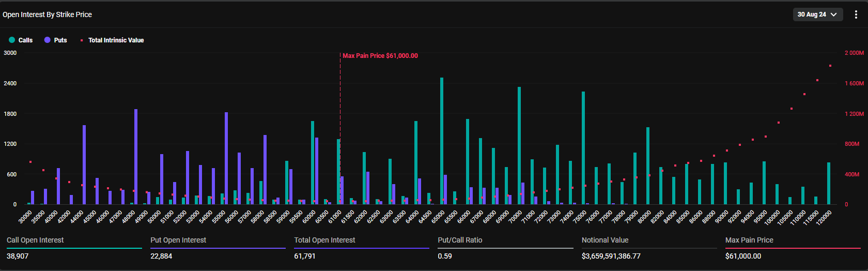The width and height of the screenshot is (868, 271).
Task: Click the Max Pain Price $61,000.00 chart label
Action: [380, 56]
